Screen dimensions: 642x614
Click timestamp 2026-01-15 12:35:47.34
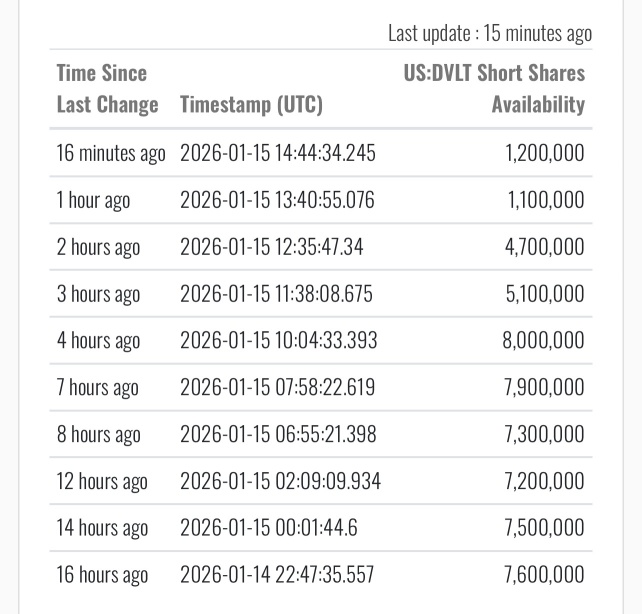click(271, 247)
